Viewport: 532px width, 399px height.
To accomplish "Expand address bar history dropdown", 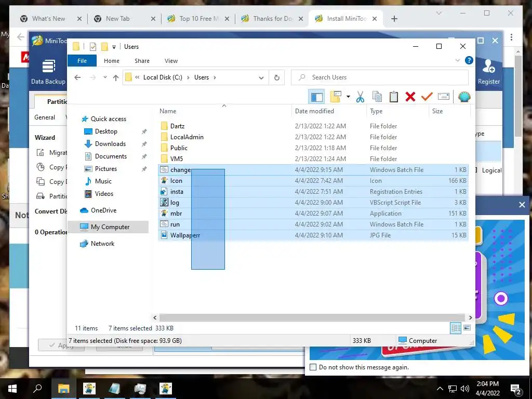I will pyautogui.click(x=261, y=78).
